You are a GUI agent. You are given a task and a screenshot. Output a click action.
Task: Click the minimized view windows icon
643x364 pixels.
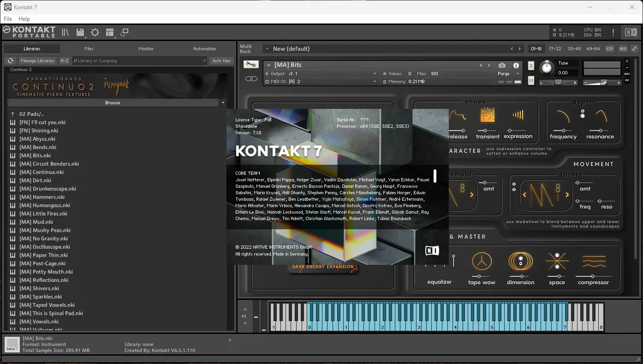click(x=125, y=32)
